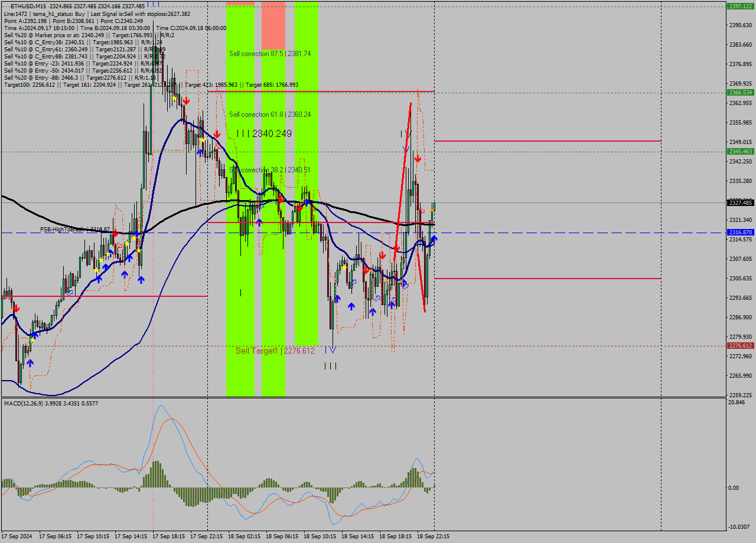Screen dimensions: 756x543
Task: Click the blue up arrow under the 18 Sep 10:15 candles
Action: (337, 298)
